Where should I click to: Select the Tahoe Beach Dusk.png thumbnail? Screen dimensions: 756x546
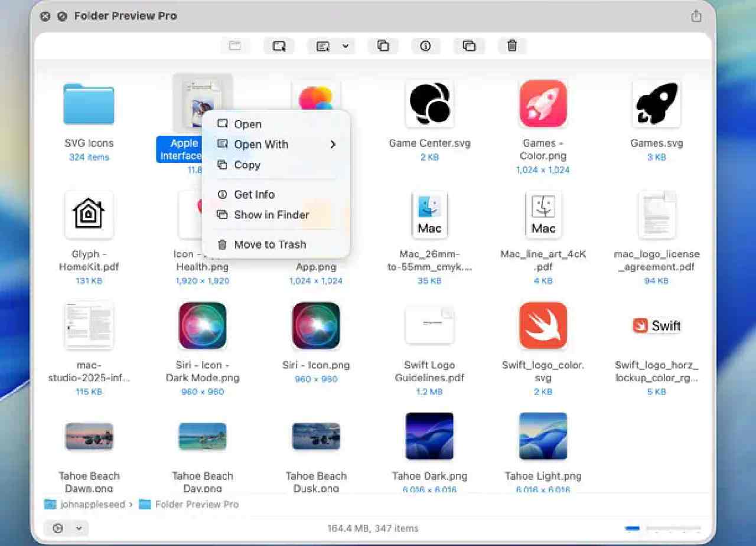[x=316, y=436]
